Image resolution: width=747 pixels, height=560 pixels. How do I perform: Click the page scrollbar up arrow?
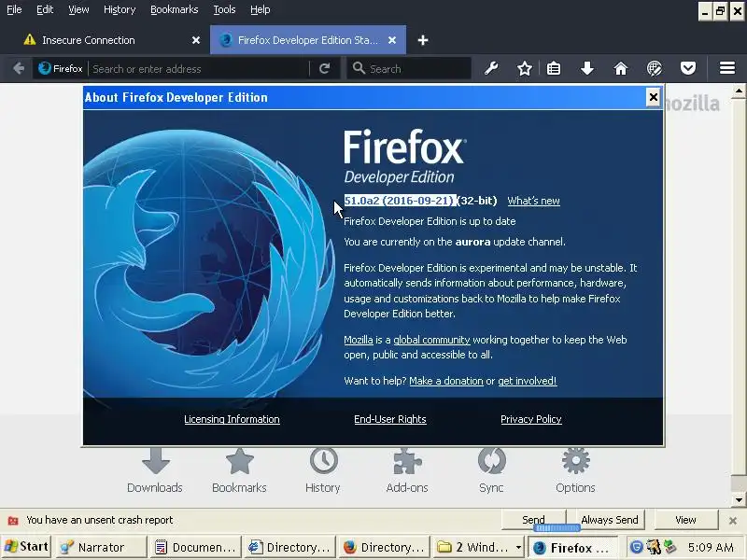[x=739, y=91]
